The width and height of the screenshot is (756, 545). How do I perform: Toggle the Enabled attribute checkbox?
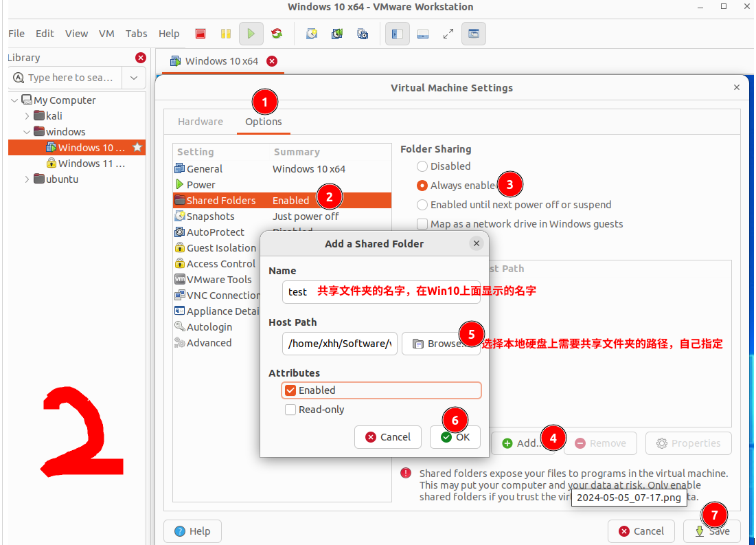tap(290, 390)
